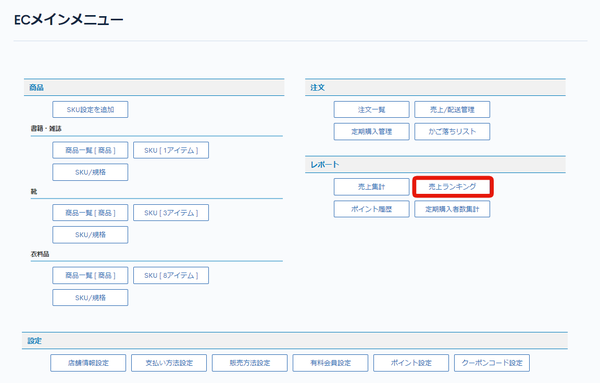Click the 書籍・雑誌 category label
Screen dimensions: 600x383
[x=46, y=129]
